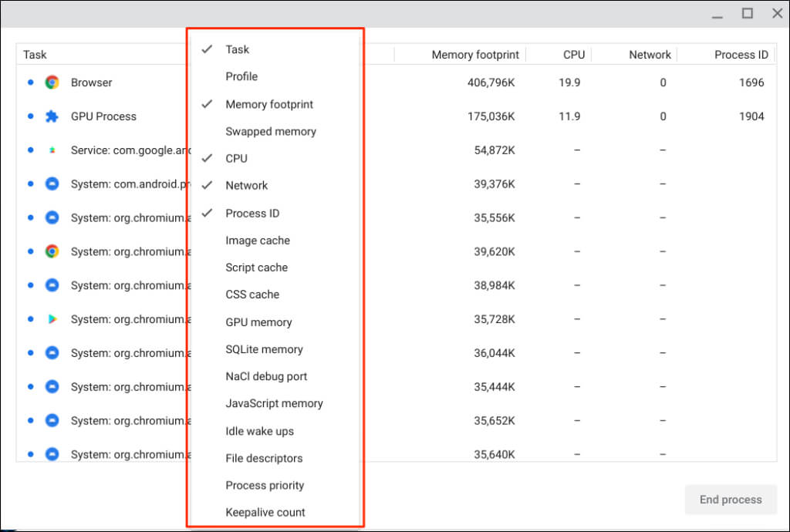Click the second Chrome icon in task list
The image size is (790, 532).
coord(52,251)
